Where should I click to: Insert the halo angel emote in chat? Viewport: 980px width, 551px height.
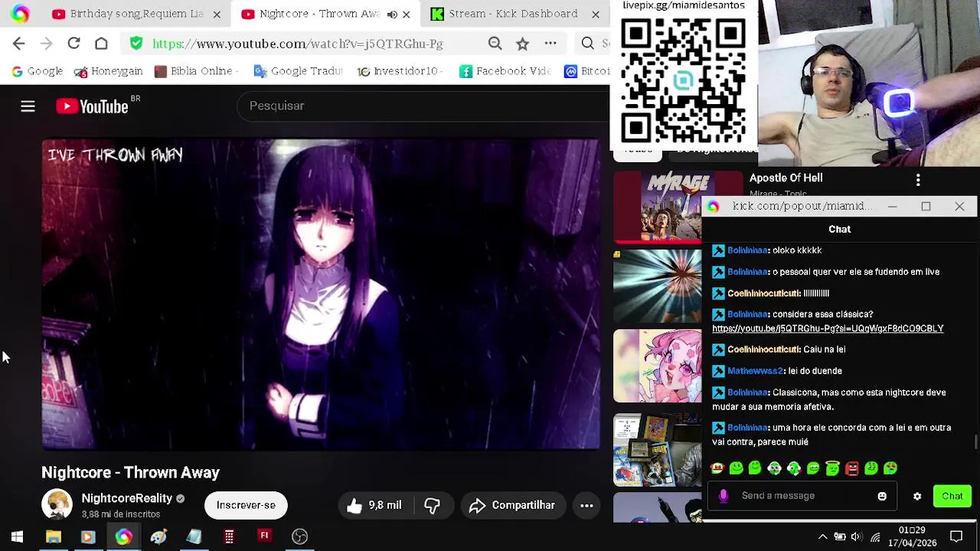coord(832,468)
